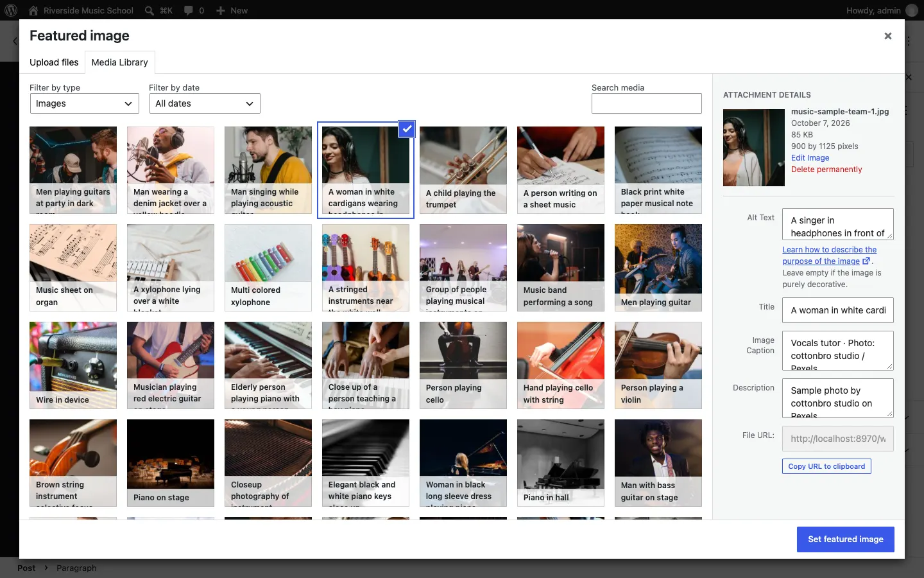Click Delete permanently link
This screenshot has width=924, height=578.
(x=826, y=170)
